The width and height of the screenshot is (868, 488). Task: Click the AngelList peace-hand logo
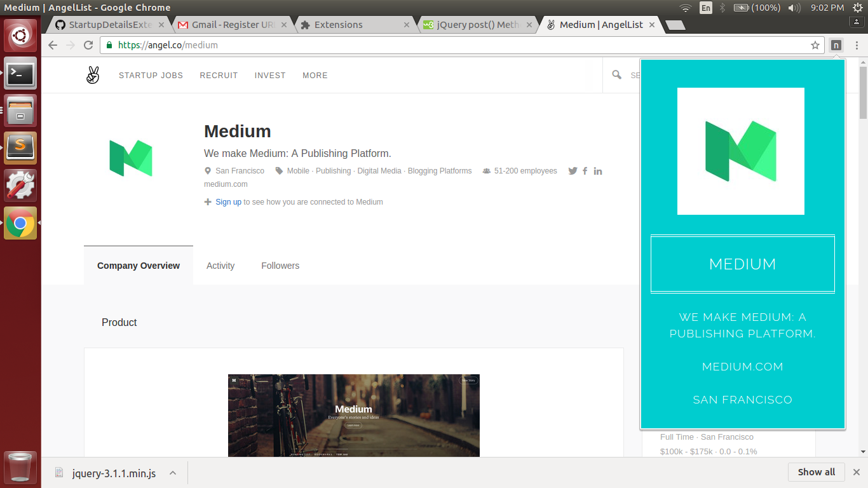coord(93,75)
